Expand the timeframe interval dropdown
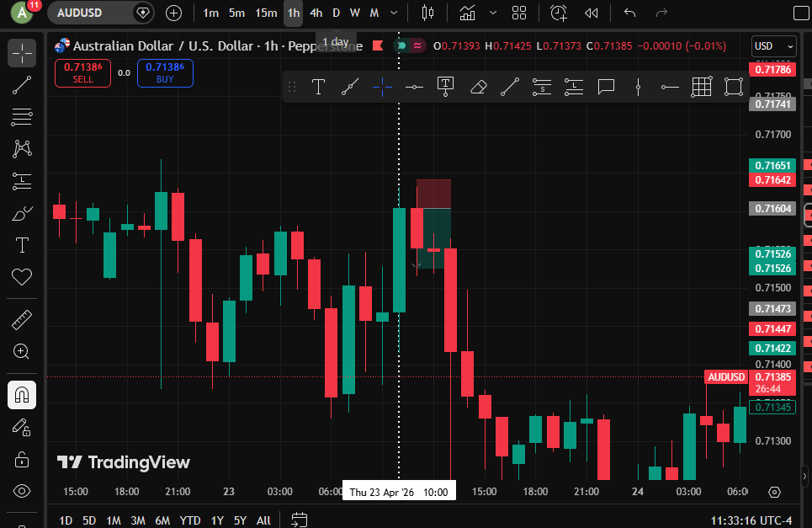 (x=394, y=13)
